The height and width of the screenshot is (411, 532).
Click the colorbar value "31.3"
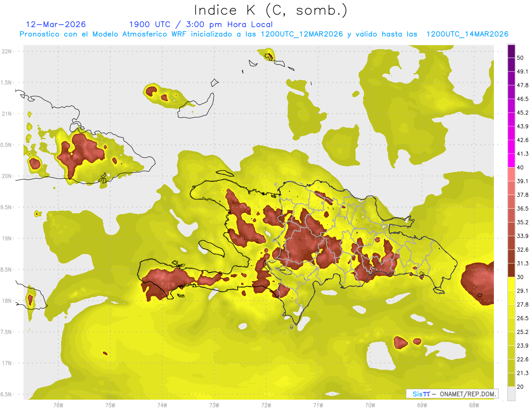[x=523, y=263]
